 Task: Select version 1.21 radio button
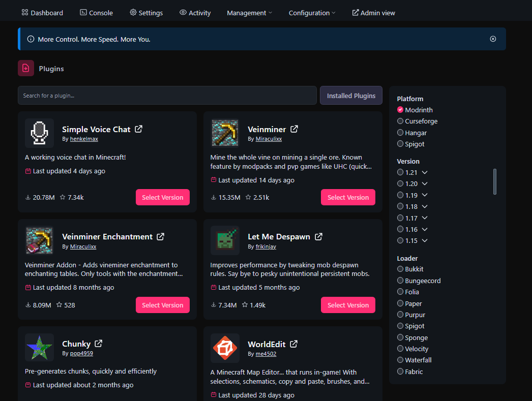(400, 172)
